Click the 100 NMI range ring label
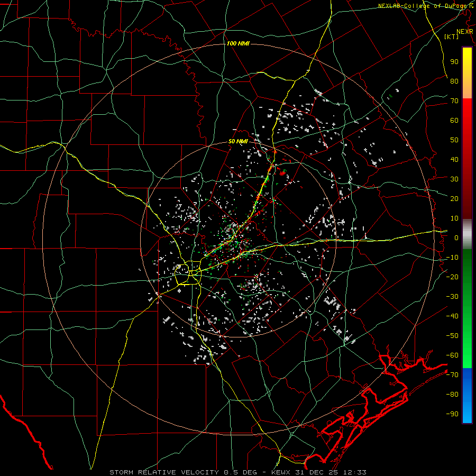476x476 pixels. point(238,43)
